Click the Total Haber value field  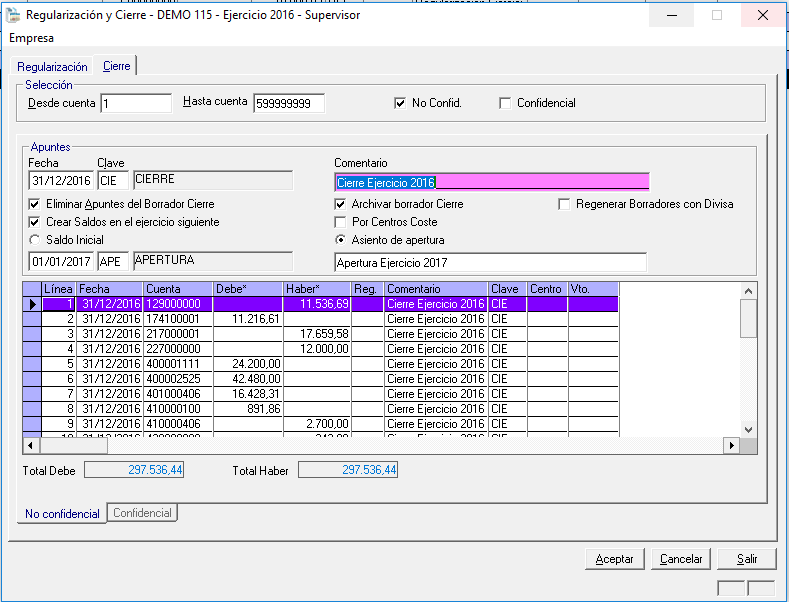pyautogui.click(x=348, y=470)
